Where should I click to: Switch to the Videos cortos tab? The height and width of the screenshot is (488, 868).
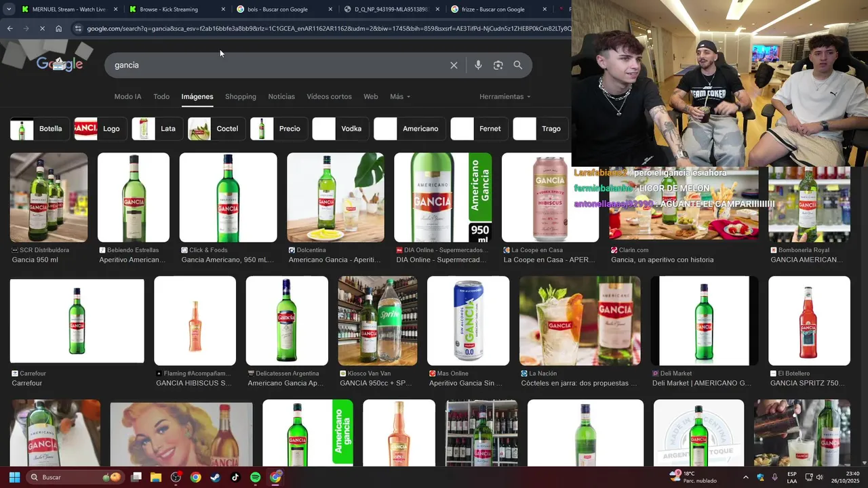tap(329, 96)
